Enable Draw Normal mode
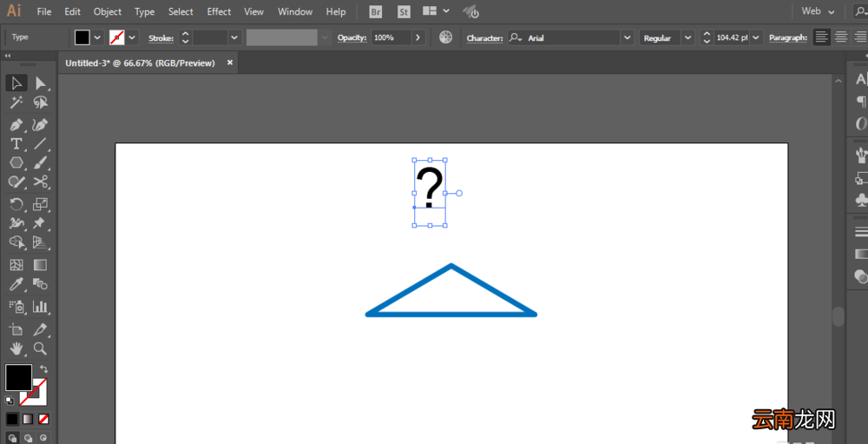The width and height of the screenshot is (868, 444). [11, 438]
